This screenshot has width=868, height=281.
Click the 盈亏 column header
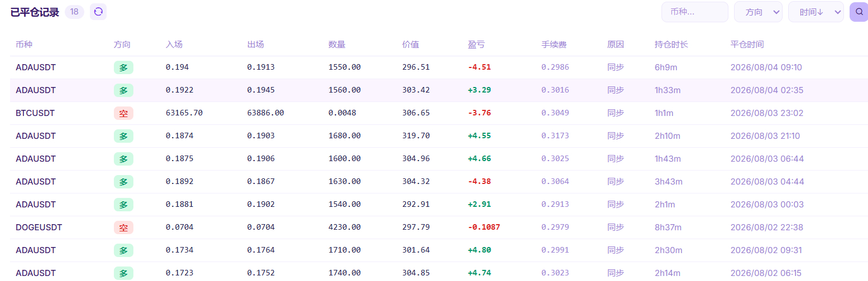click(x=476, y=45)
